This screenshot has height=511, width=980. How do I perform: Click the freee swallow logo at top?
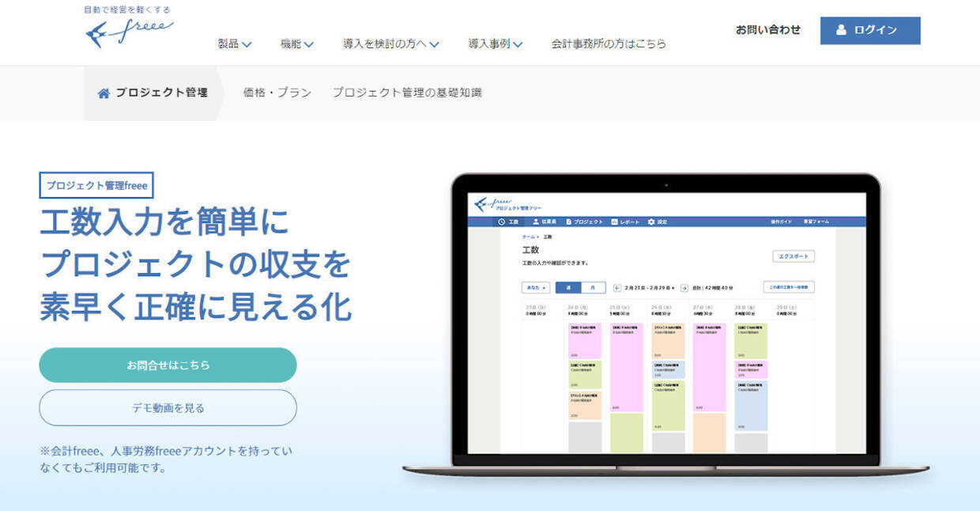point(130,34)
